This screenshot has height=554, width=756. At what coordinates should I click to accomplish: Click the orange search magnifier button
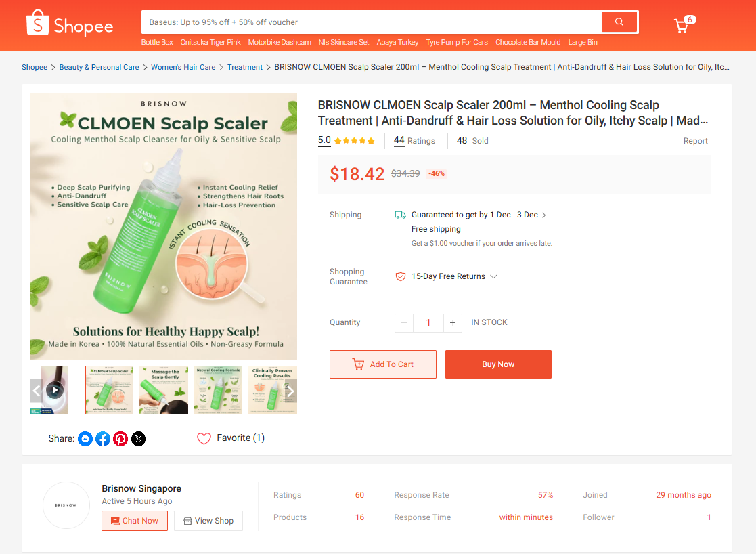619,22
